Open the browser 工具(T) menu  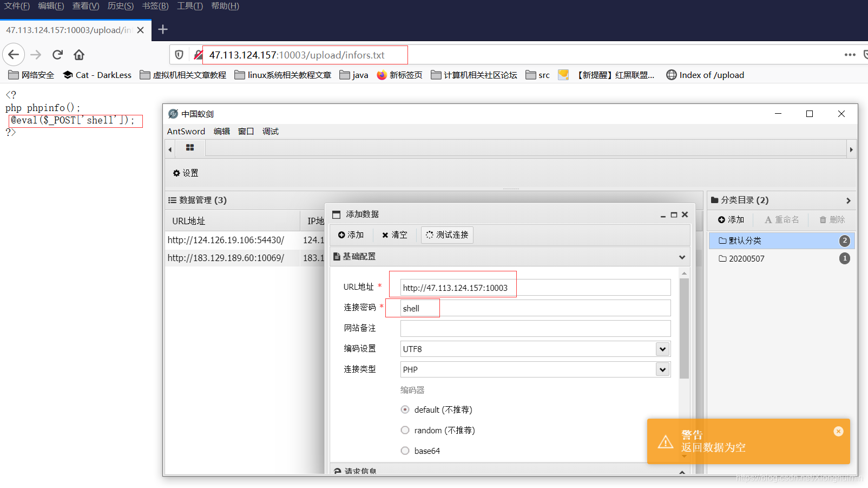point(190,6)
